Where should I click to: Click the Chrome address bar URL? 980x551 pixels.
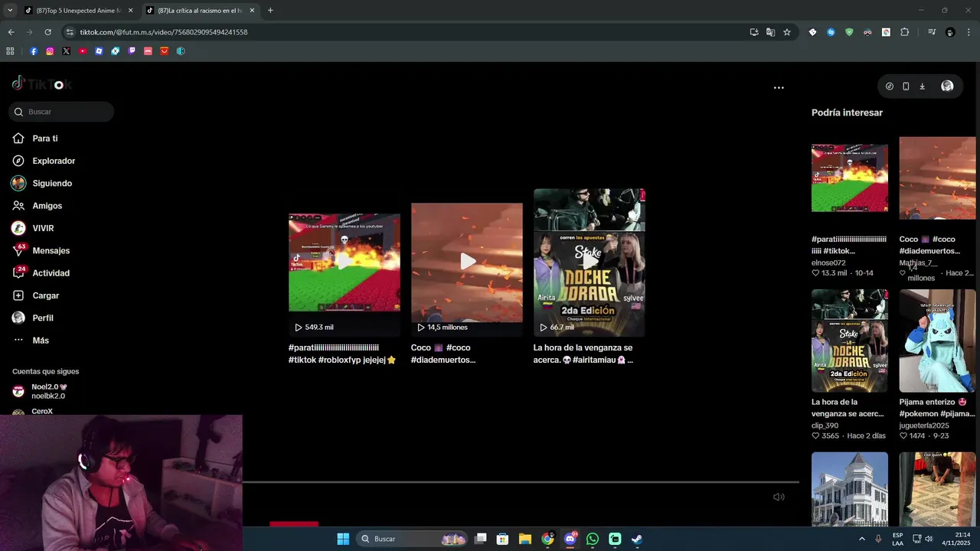[x=164, y=32]
